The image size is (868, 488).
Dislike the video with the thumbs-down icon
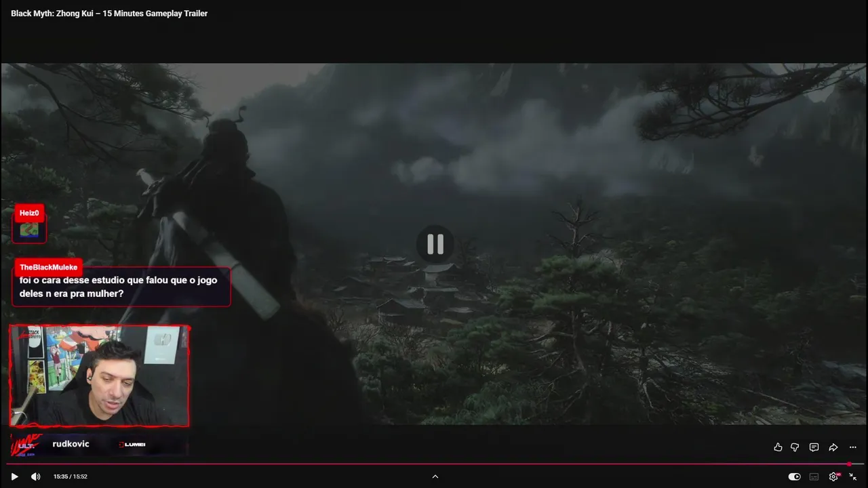point(795,447)
